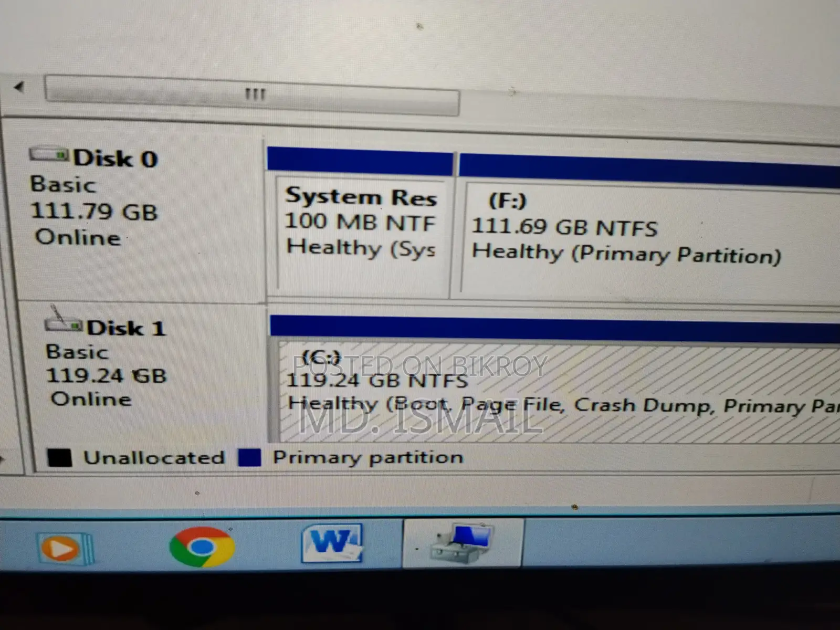Click the Basic type text under Disk 1
This screenshot has width=840, height=630.
click(x=77, y=352)
